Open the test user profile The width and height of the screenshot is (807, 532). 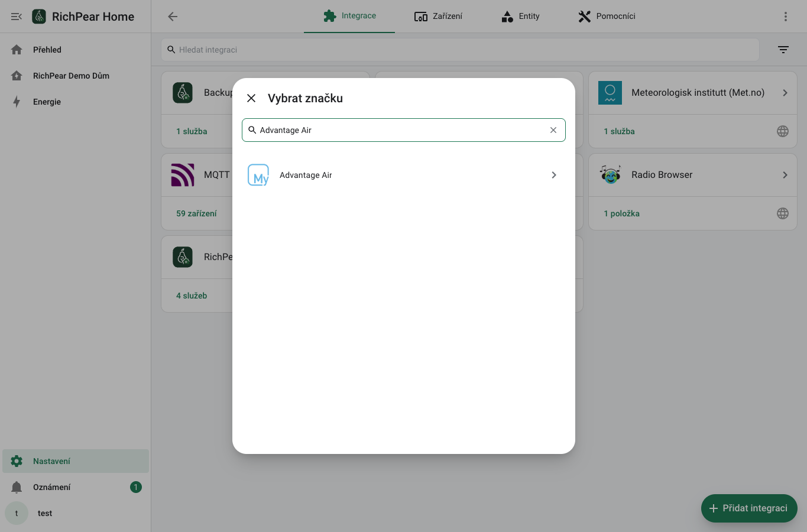pos(76,513)
